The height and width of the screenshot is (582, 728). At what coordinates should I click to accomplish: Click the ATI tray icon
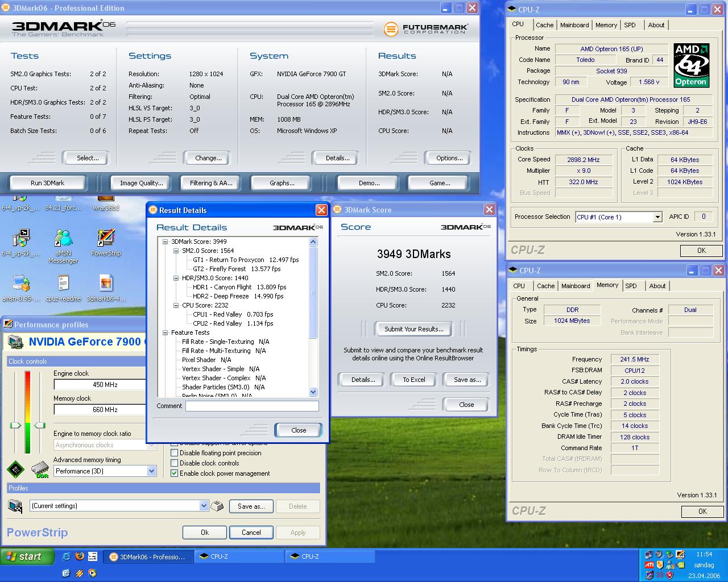[x=649, y=565]
